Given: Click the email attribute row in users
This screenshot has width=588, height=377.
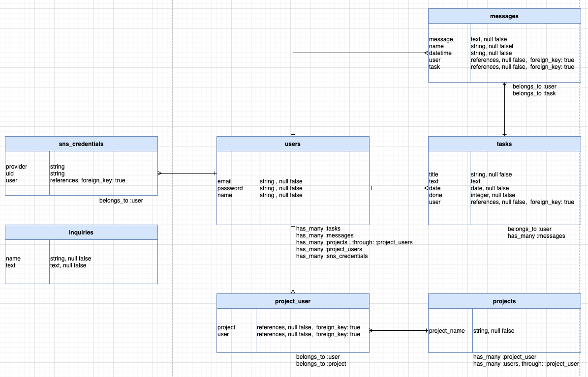Looking at the screenshot, I should tap(224, 181).
